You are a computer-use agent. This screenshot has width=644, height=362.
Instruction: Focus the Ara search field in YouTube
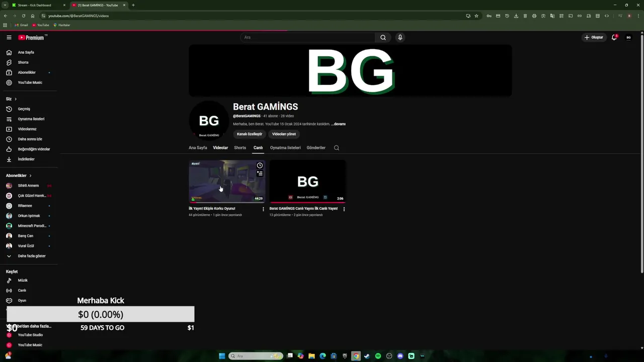(308, 37)
